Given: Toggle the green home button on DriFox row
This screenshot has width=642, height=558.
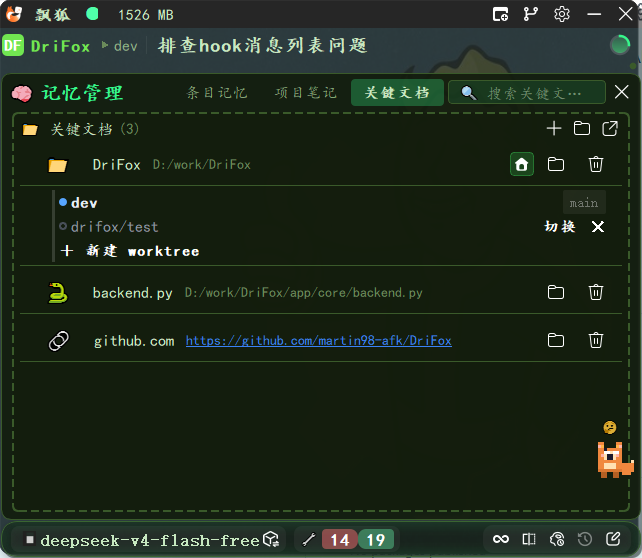Looking at the screenshot, I should (522, 164).
